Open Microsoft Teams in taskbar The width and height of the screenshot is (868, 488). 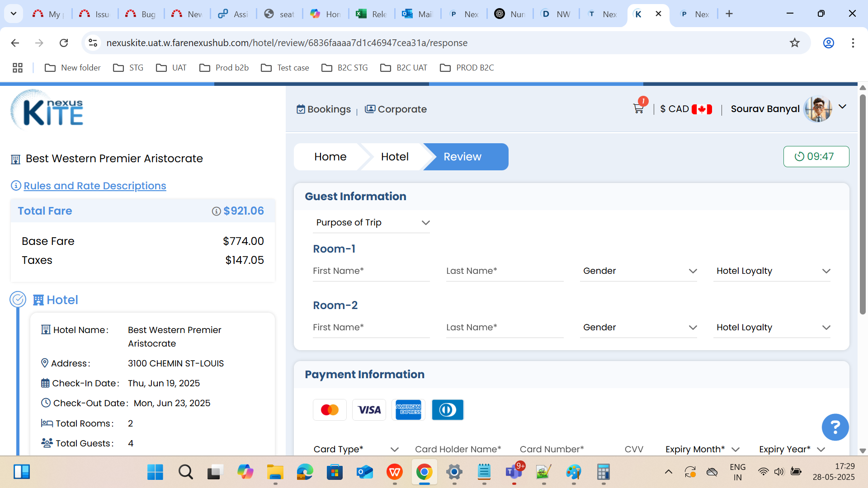pos(514,472)
